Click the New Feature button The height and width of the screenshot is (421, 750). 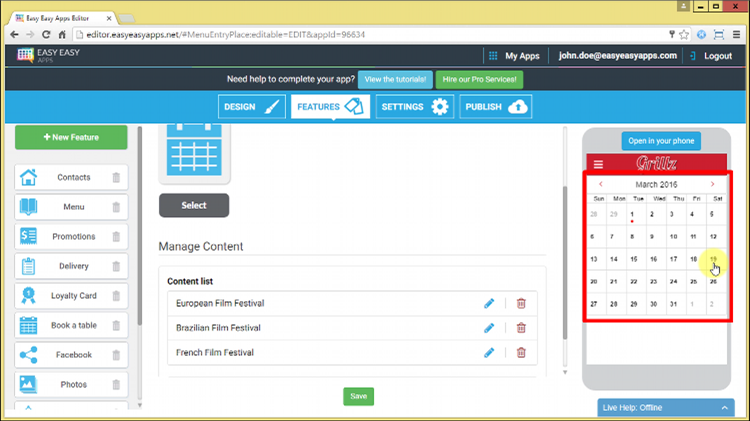click(x=71, y=137)
